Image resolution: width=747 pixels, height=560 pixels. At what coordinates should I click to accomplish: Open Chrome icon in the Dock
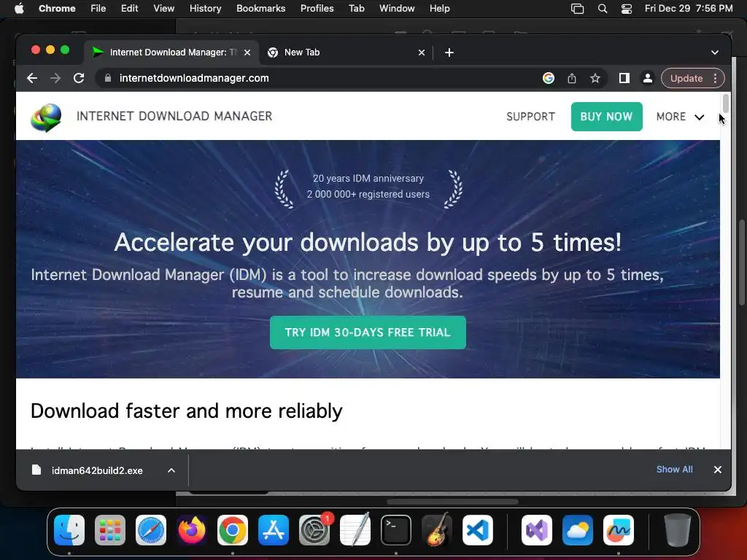click(x=233, y=530)
